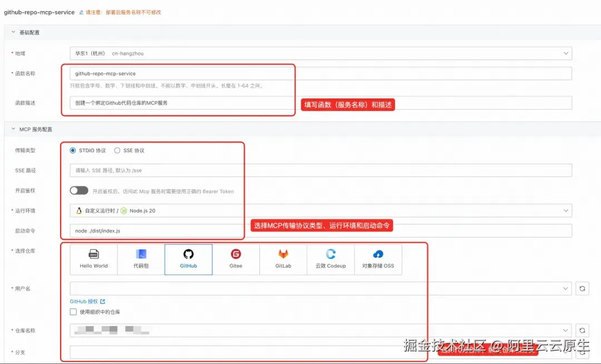Click the Linux penguin icon in 运行环境

(79, 211)
